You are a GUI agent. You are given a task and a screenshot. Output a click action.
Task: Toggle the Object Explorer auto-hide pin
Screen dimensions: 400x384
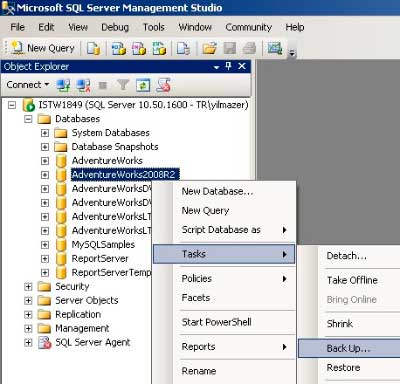pos(228,66)
